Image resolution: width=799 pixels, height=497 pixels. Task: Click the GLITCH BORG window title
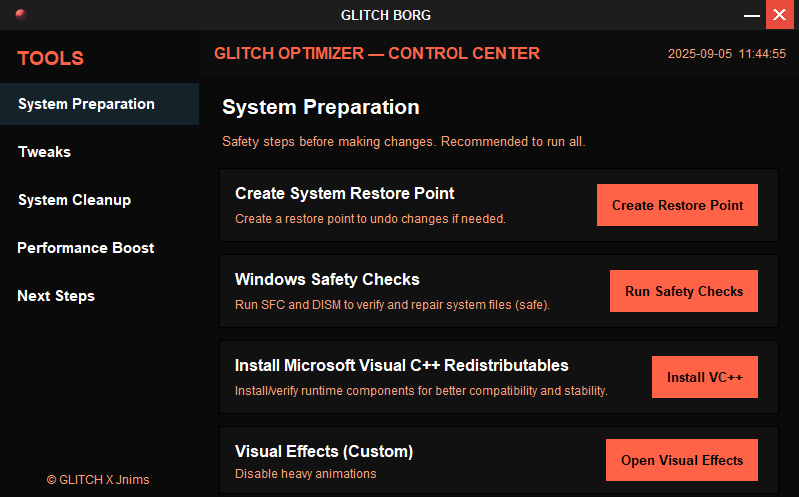click(386, 15)
